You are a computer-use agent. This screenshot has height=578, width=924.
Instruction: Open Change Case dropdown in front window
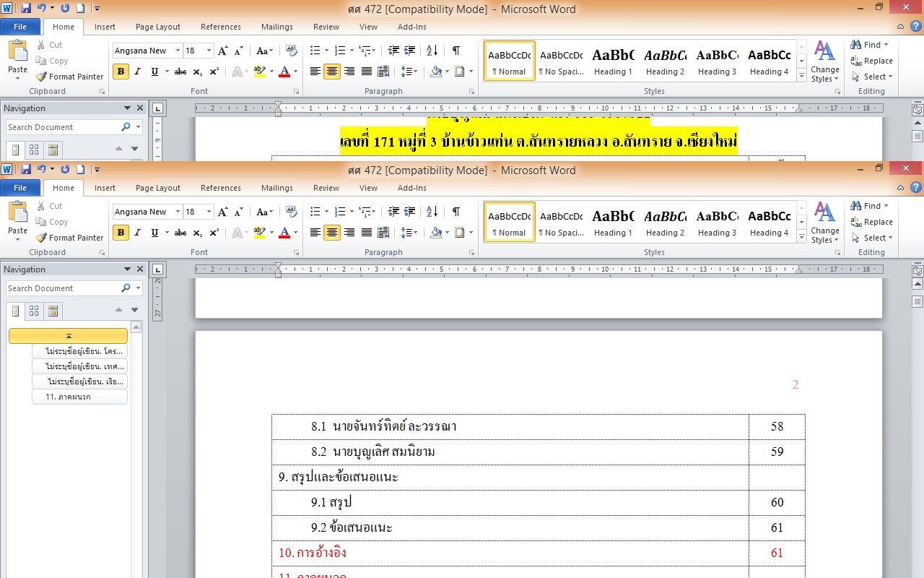coord(265,212)
